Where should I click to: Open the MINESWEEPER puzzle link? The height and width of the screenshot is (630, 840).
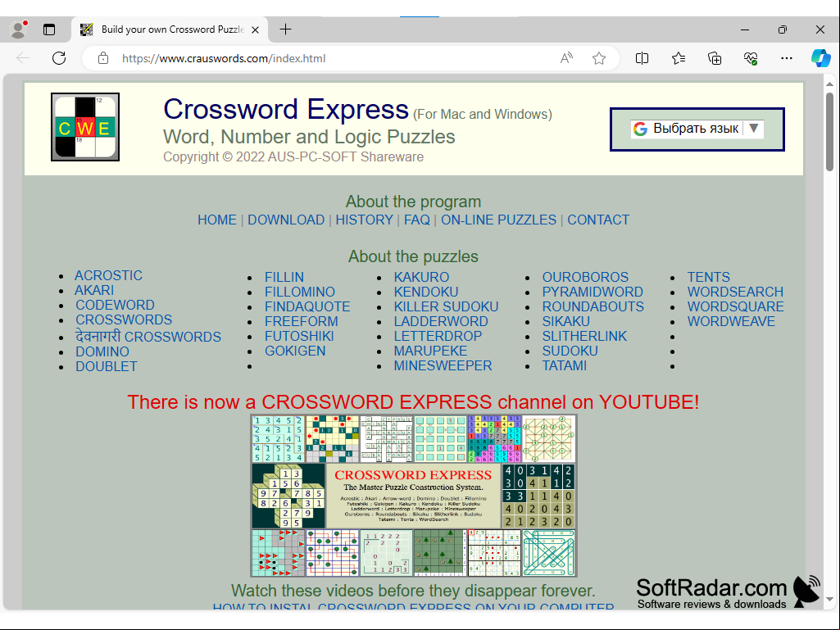click(x=443, y=366)
